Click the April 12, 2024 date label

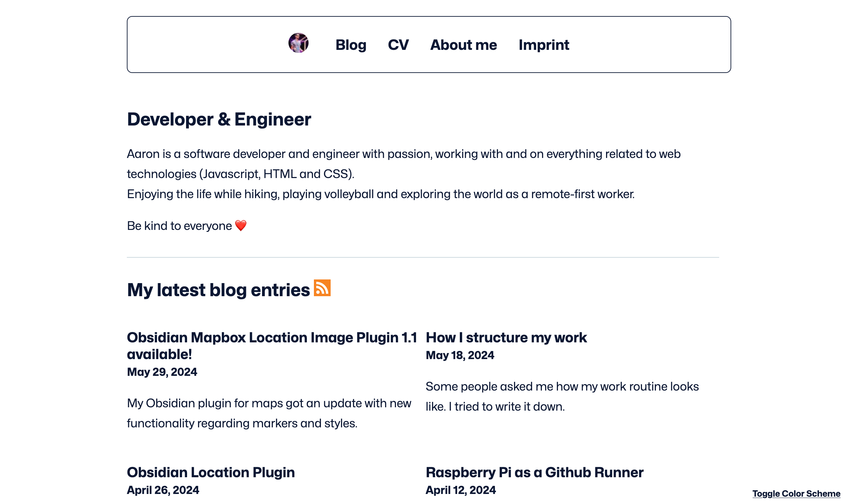click(x=460, y=490)
